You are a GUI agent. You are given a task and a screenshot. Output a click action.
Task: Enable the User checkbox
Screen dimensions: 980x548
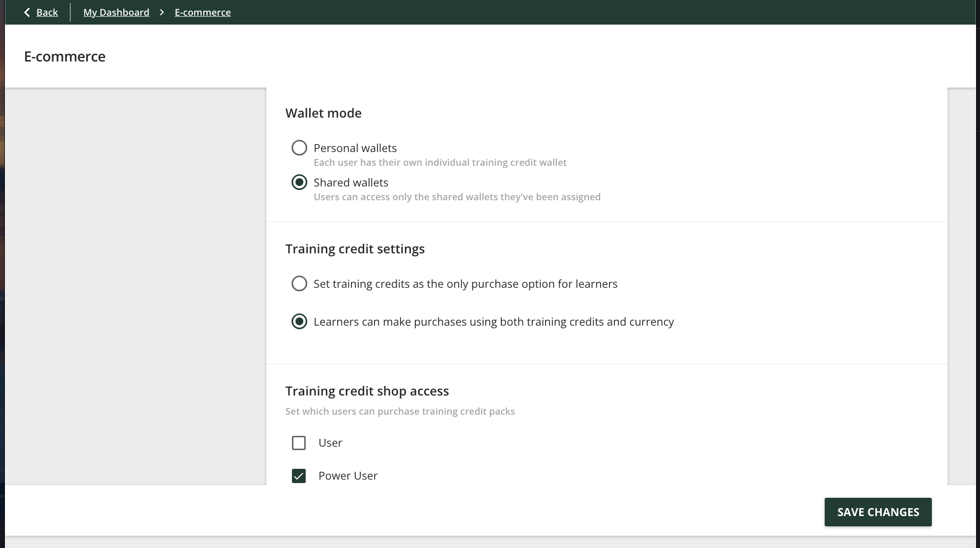point(299,443)
